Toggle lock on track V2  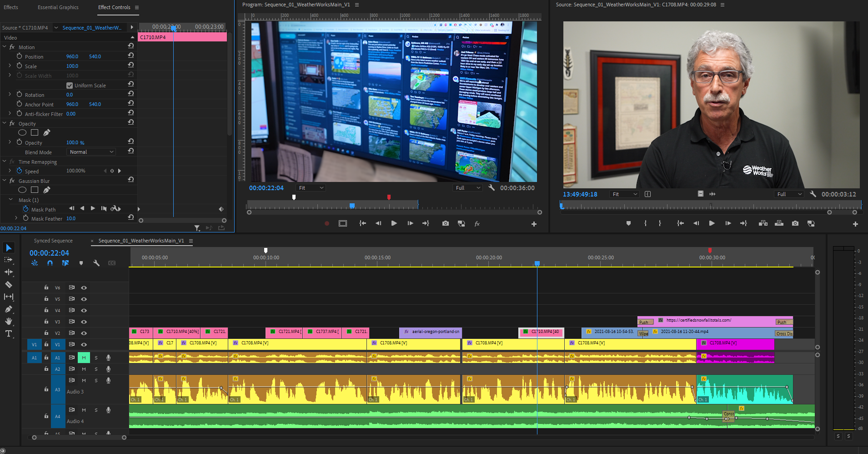point(46,333)
